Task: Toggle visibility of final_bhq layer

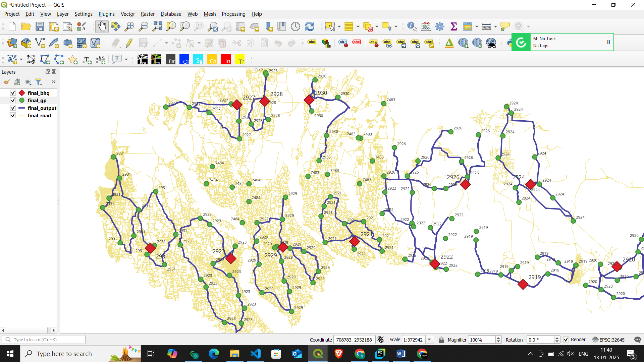Action: 13,93
